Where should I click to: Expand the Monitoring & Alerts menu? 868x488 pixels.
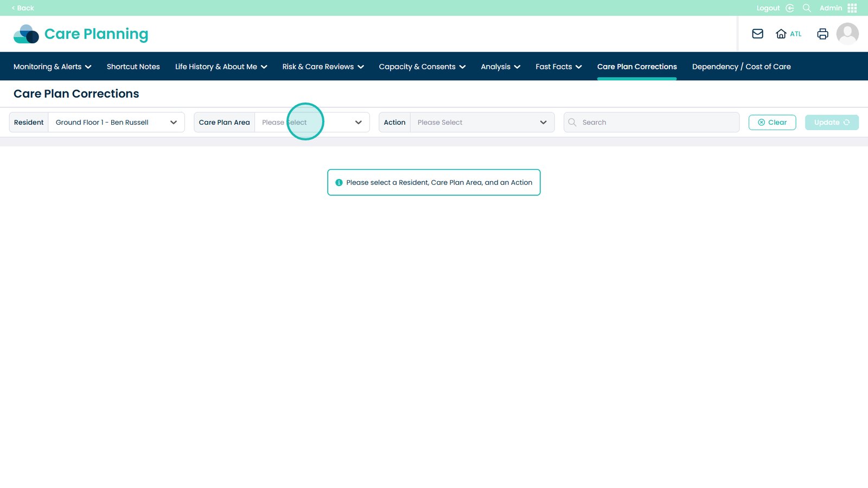(x=53, y=67)
